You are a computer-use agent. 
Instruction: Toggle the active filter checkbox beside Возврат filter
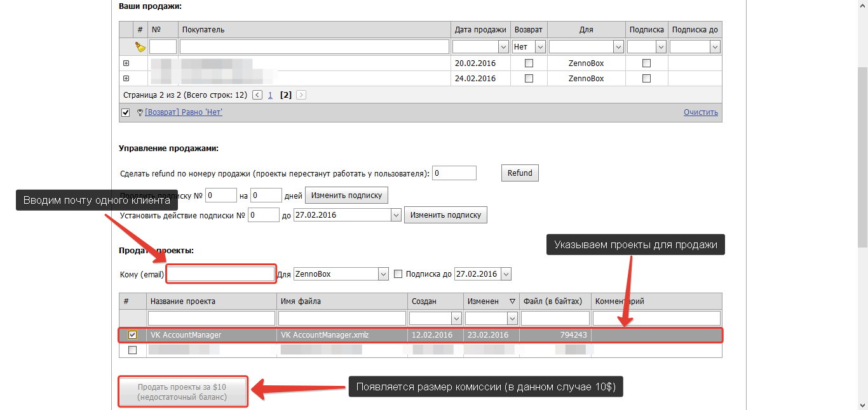coord(125,112)
